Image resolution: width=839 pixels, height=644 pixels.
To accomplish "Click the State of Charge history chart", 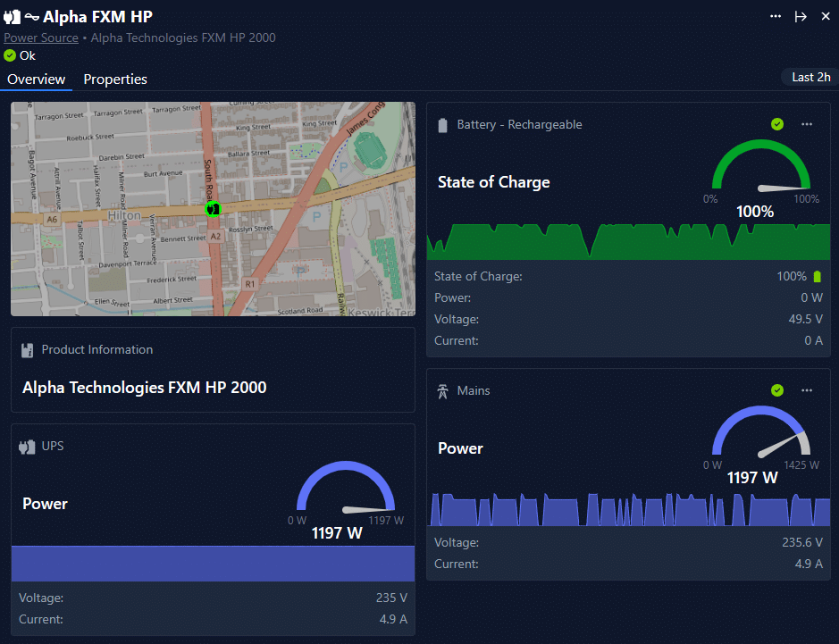I will point(628,241).
